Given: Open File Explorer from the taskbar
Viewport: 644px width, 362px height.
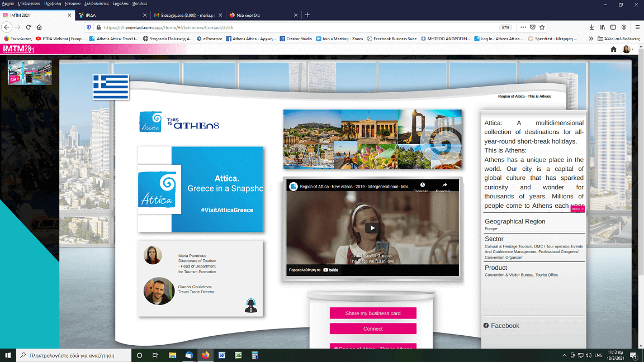Looking at the screenshot, I should (173, 355).
